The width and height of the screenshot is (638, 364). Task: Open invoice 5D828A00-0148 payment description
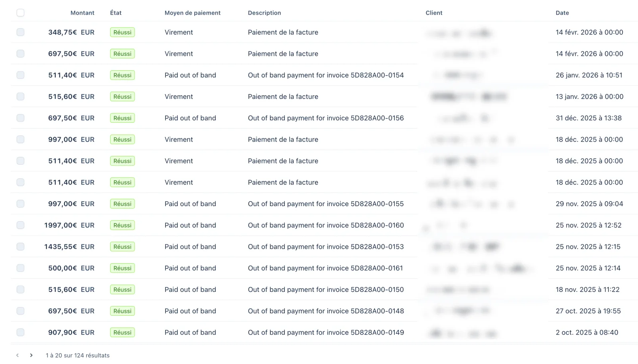326,311
